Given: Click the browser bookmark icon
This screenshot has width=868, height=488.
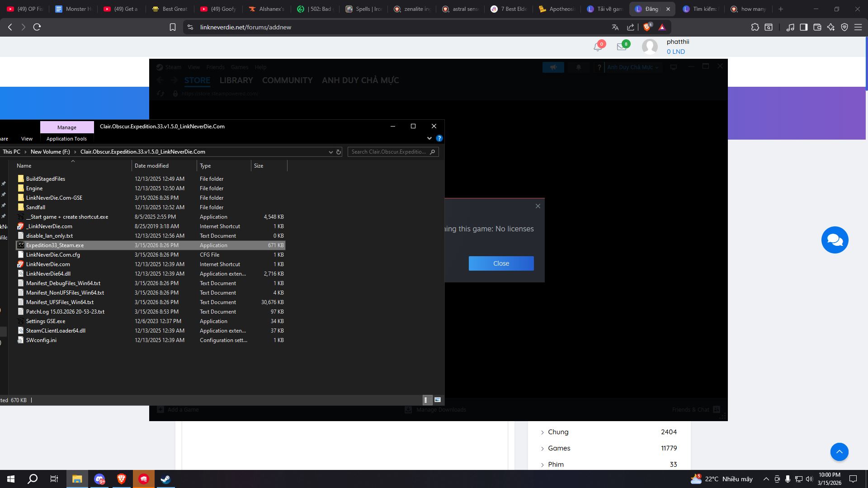Looking at the screenshot, I should [172, 27].
